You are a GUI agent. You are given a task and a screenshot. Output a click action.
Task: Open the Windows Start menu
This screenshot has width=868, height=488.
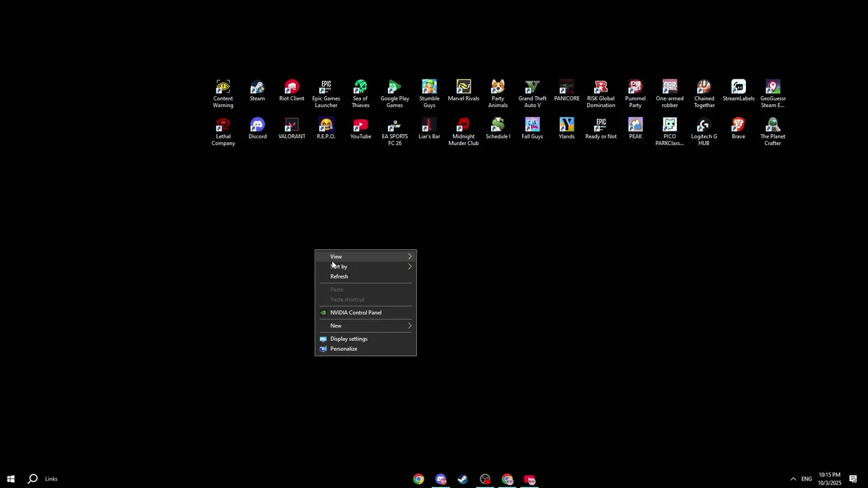click(x=11, y=479)
